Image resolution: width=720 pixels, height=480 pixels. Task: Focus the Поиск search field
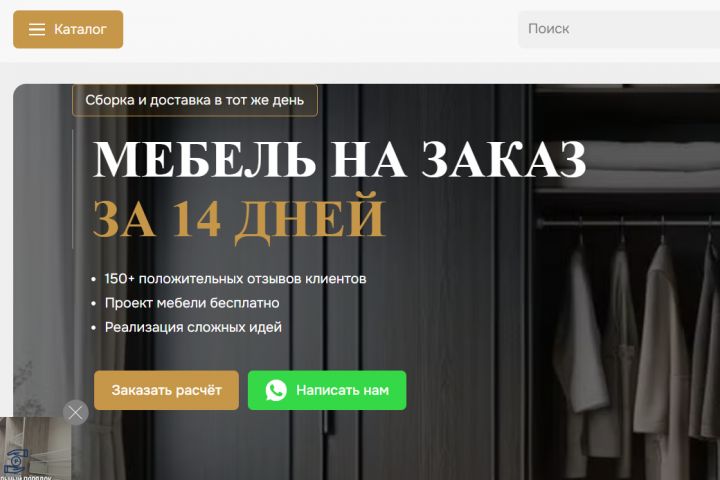619,29
